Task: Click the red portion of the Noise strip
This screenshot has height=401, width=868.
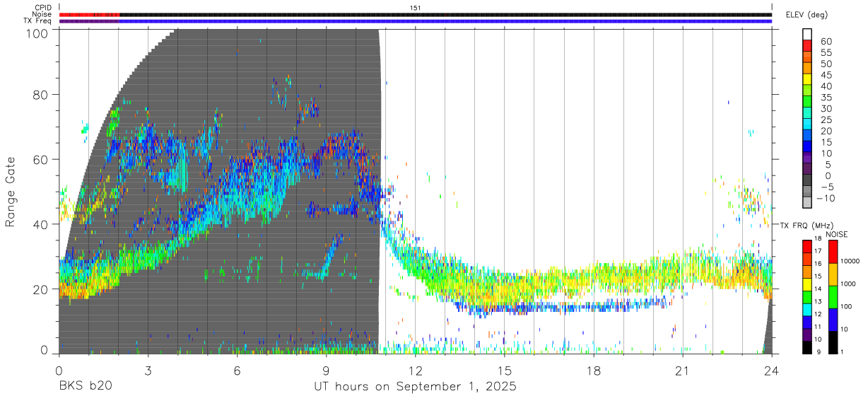Action: 89,14
